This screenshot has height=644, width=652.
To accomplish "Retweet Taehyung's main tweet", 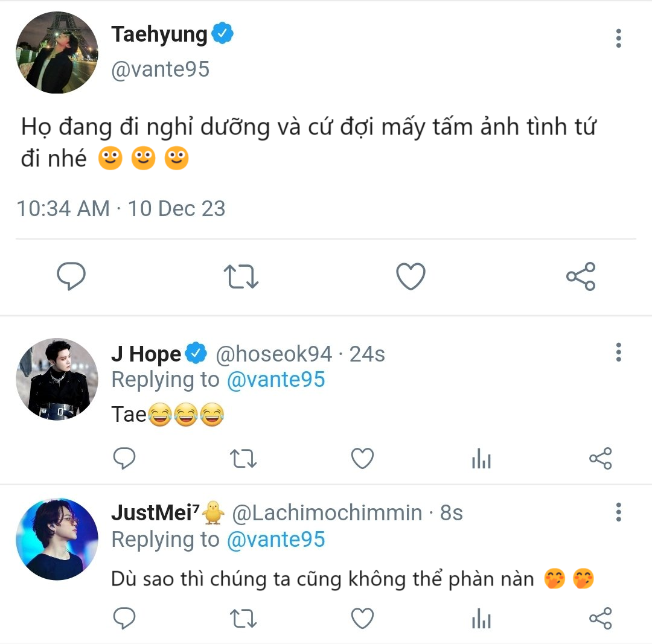I will coord(241,276).
